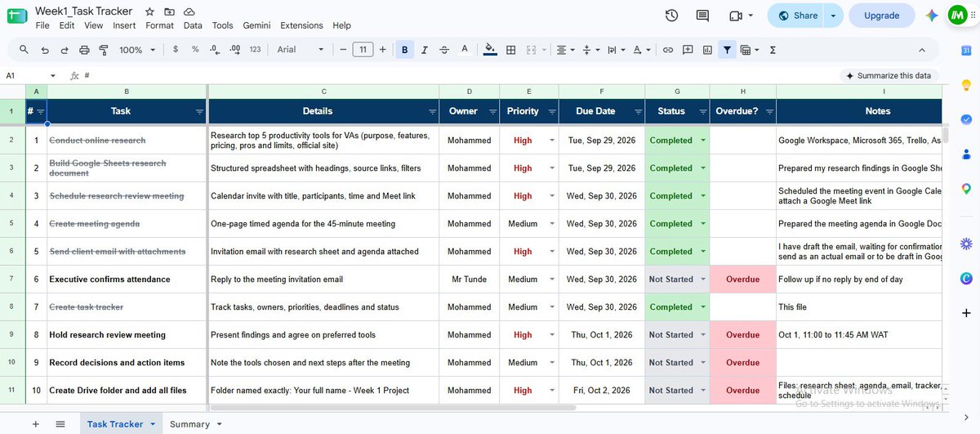The image size is (980, 434).
Task: Increase font size with plus button
Action: tap(383, 50)
